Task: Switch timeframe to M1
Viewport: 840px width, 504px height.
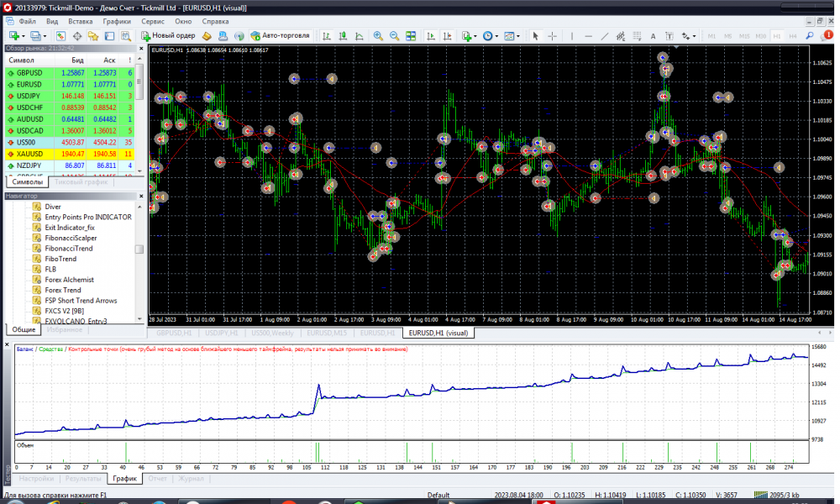Action: (x=711, y=36)
